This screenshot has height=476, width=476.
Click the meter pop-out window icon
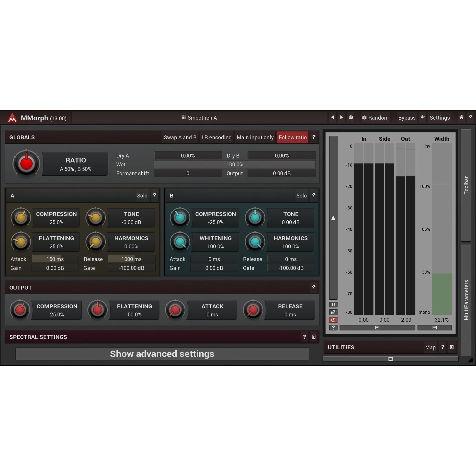[333, 312]
